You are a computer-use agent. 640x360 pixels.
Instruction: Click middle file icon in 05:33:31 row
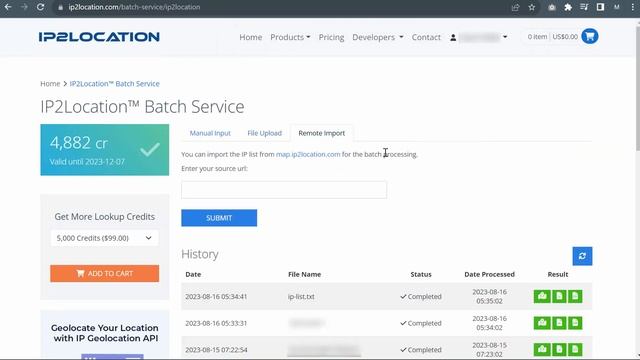click(559, 323)
